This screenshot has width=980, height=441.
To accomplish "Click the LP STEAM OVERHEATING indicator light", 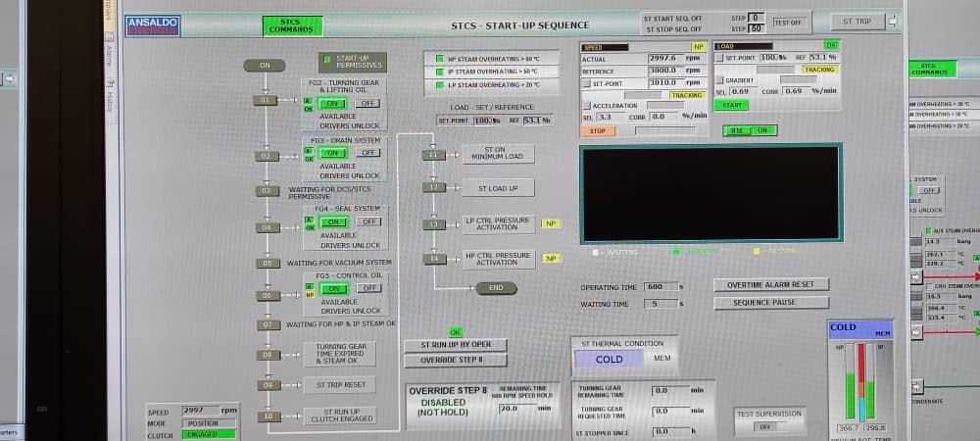I will click(x=440, y=85).
